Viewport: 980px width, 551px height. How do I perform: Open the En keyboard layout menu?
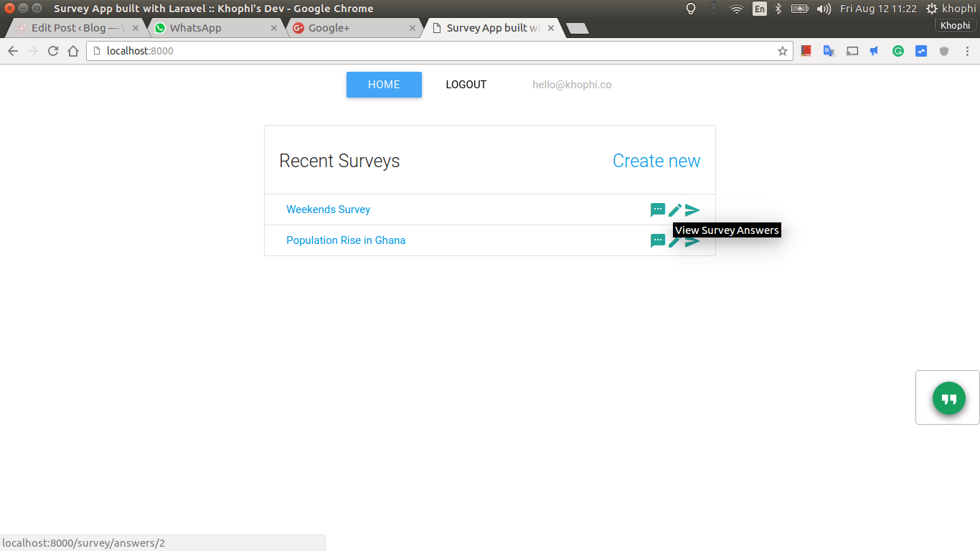coord(760,9)
